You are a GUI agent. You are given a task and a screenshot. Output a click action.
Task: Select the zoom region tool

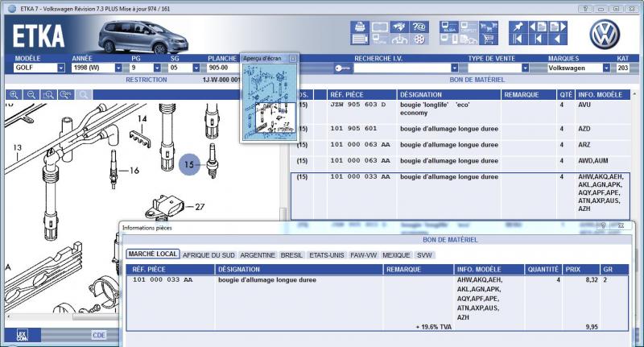click(48, 95)
